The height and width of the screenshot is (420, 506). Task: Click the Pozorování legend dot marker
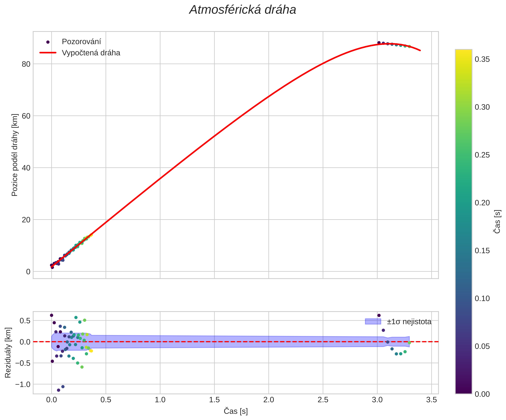(x=48, y=42)
